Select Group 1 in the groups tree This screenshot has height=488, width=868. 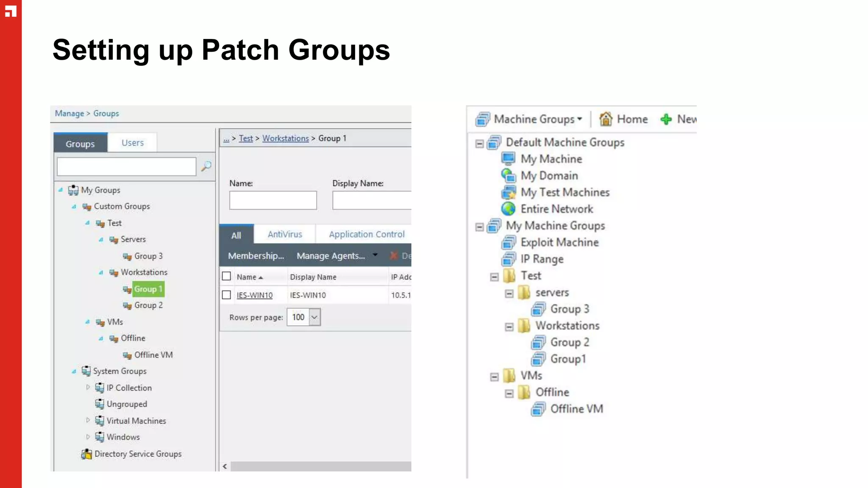point(148,289)
